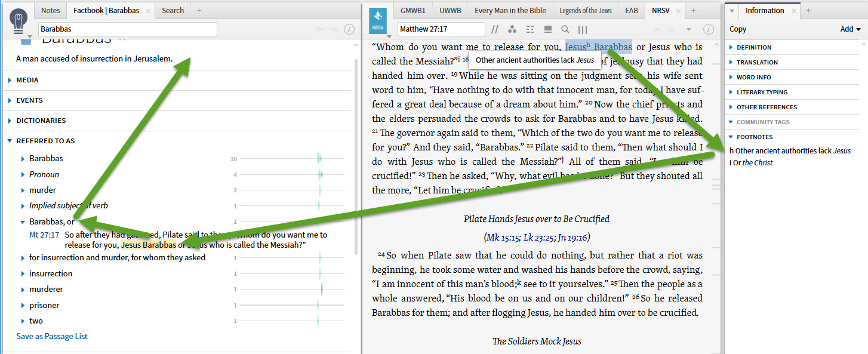Expand the two entry

coord(23,321)
